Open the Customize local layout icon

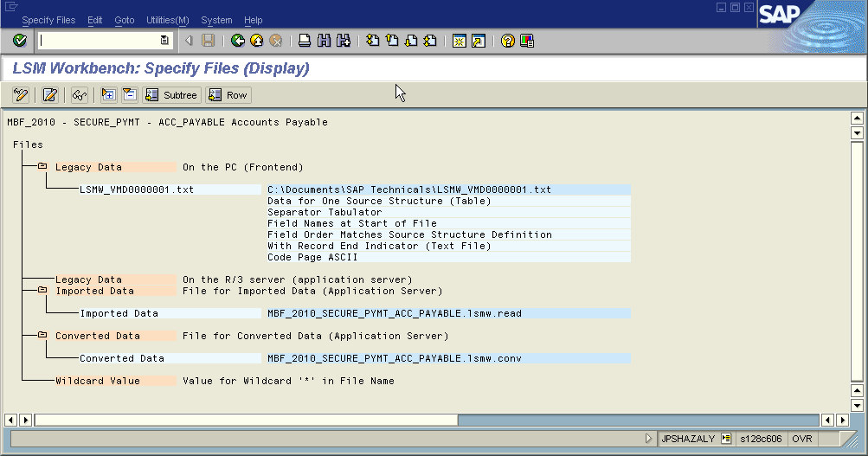point(527,41)
